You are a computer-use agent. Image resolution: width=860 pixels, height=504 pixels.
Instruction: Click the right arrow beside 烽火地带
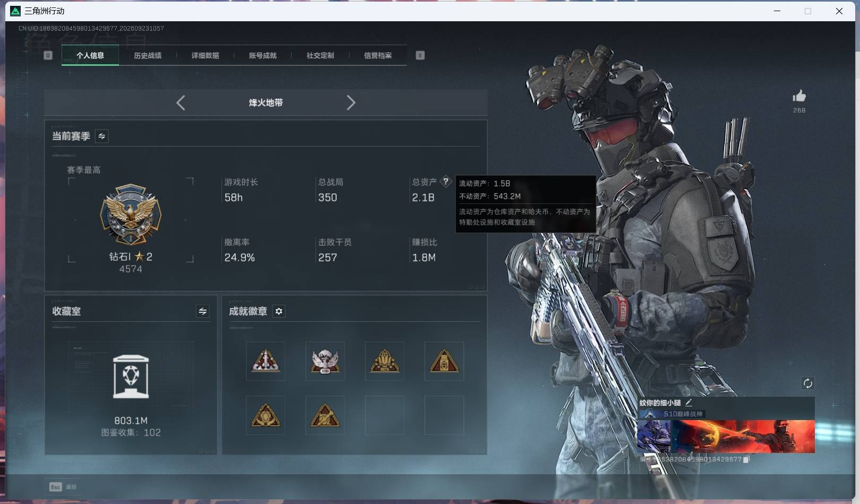[x=351, y=102]
